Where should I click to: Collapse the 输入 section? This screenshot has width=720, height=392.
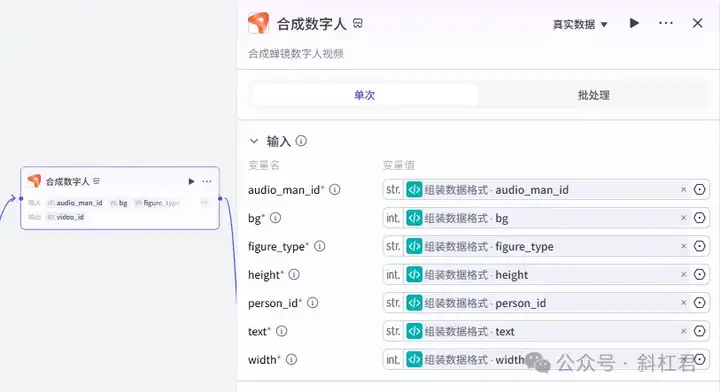(x=254, y=141)
